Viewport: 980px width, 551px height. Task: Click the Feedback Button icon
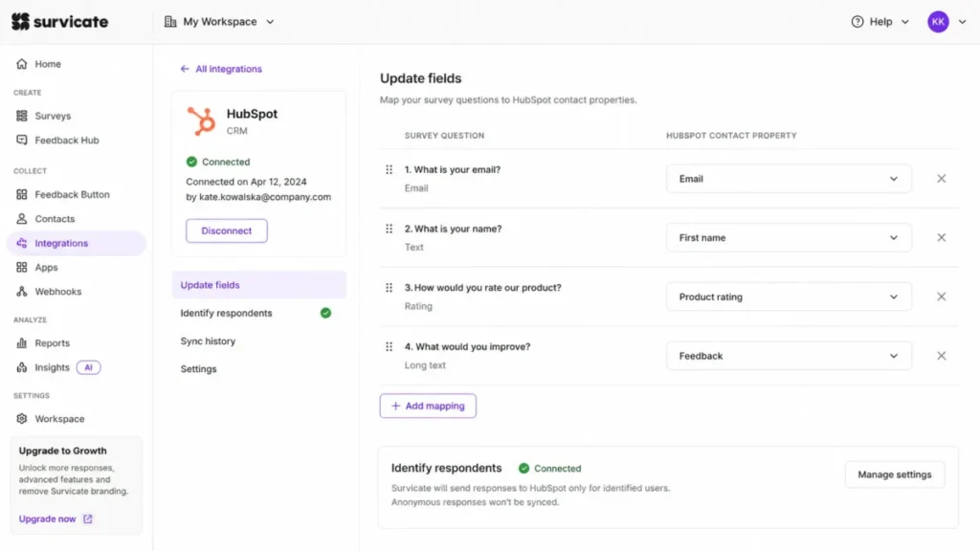[22, 194]
